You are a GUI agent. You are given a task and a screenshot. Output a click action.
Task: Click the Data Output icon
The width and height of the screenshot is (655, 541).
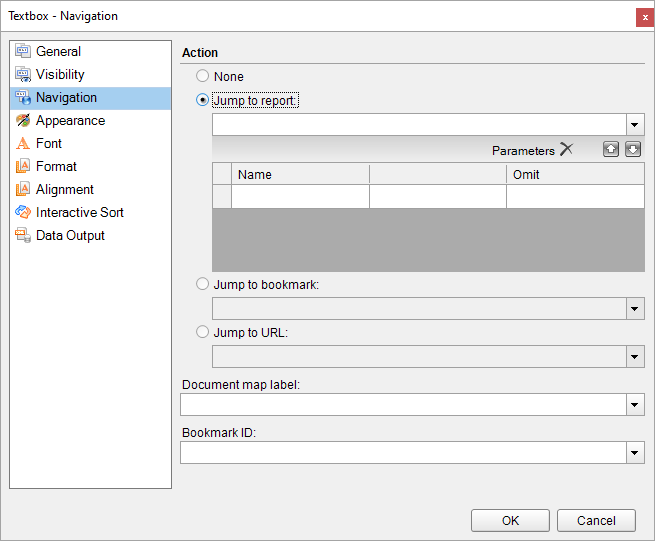coord(23,235)
